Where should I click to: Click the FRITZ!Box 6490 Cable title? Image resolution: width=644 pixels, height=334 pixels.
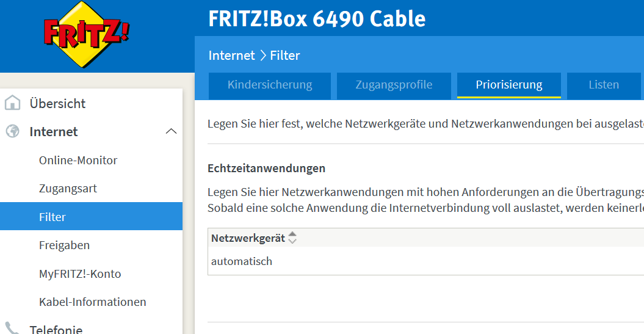click(x=317, y=19)
